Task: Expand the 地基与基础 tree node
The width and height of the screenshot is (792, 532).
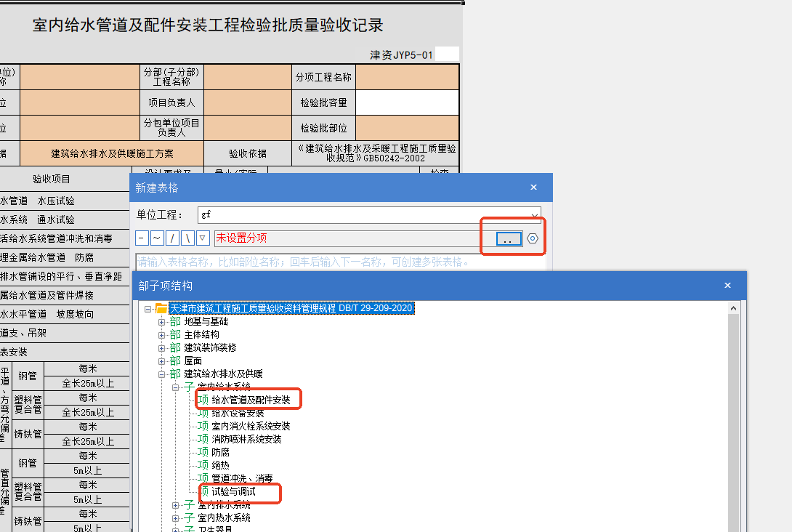Action: (162, 321)
